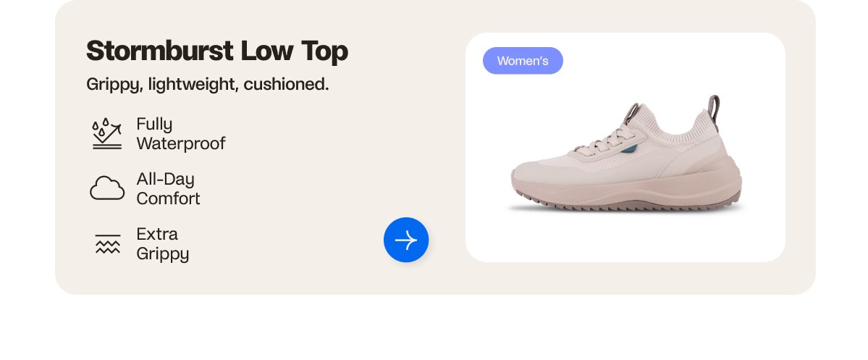868x360 pixels.
Task: Click the teal tag on the sneaker
Action: click(x=631, y=150)
